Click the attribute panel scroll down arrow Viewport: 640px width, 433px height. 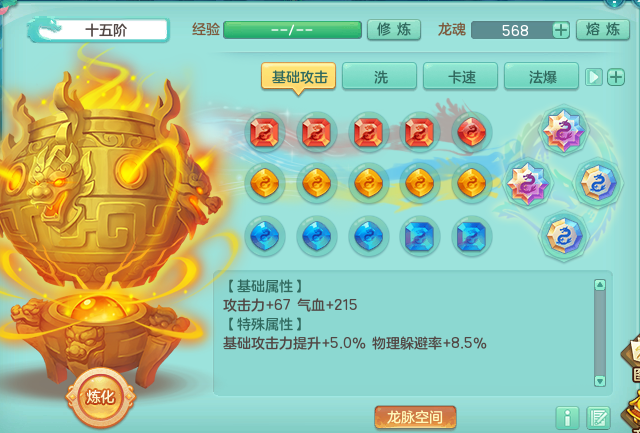[600, 381]
